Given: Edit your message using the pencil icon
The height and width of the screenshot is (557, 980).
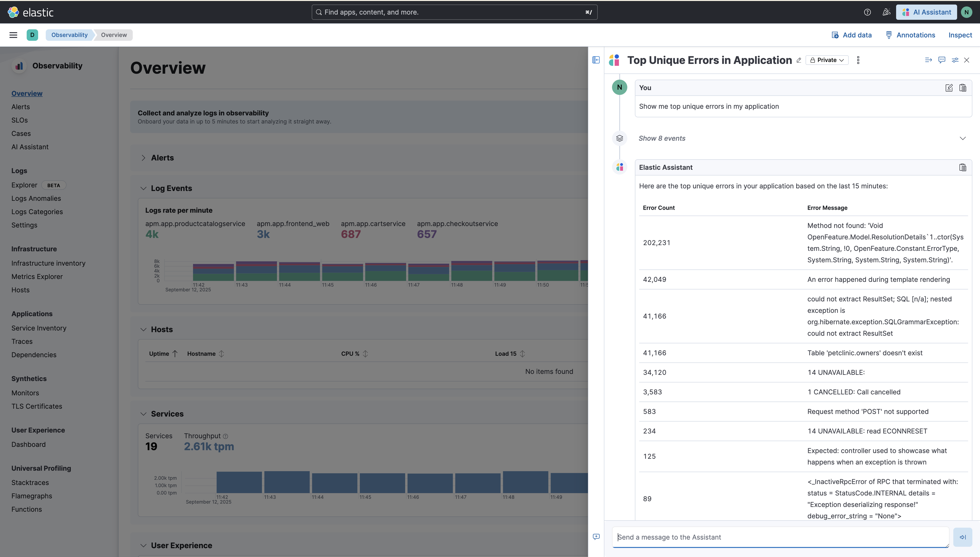Looking at the screenshot, I should [x=949, y=88].
